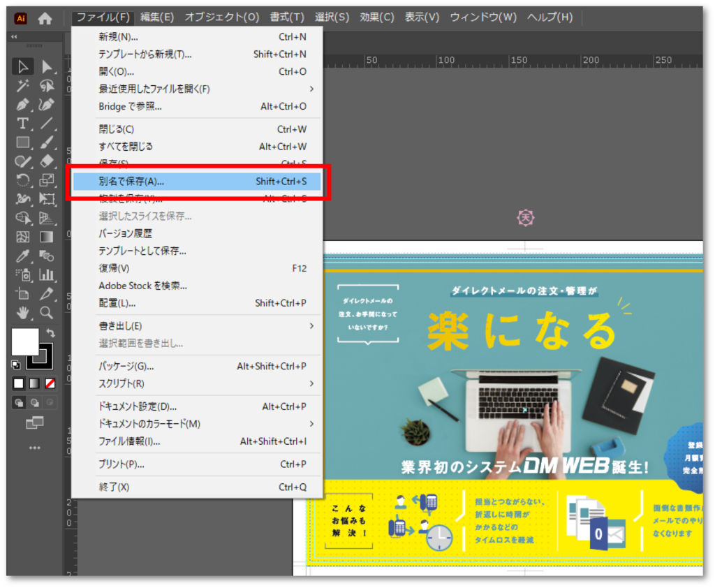Set paint to solid Color button
Viewport: 715px width, 588px height.
(x=19, y=383)
